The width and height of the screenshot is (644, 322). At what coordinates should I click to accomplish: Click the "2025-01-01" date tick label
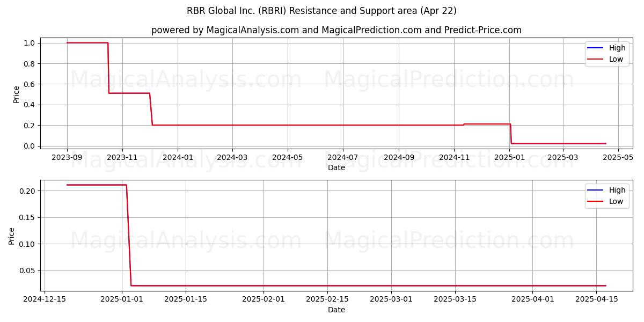coord(122,299)
